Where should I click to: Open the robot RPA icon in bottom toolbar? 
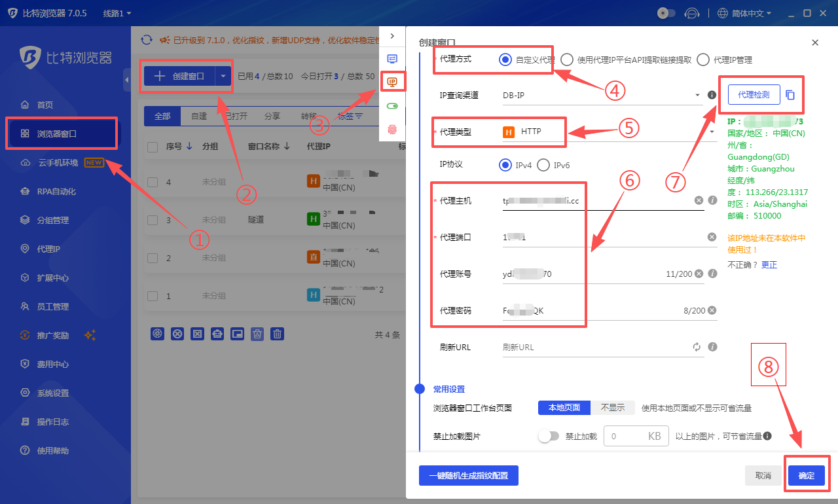pyautogui.click(x=217, y=334)
